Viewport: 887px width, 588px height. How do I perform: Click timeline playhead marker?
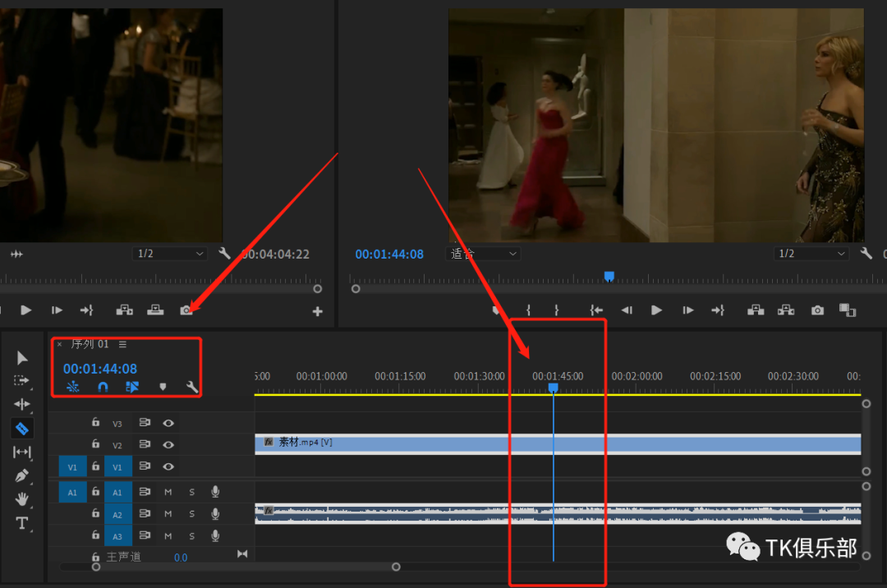(x=554, y=388)
